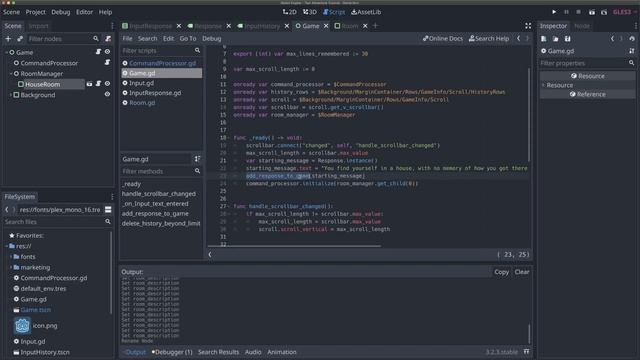640x360 pixels.
Task: Switch to the Node dock tab
Action: tap(582, 26)
